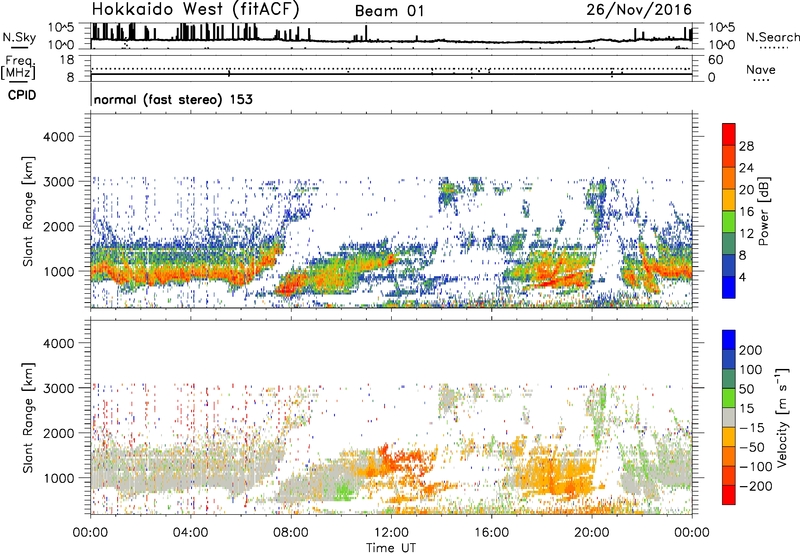The image size is (800, 554).
Task: Pick velocity segment between -100 and -200
Action: pos(729,475)
